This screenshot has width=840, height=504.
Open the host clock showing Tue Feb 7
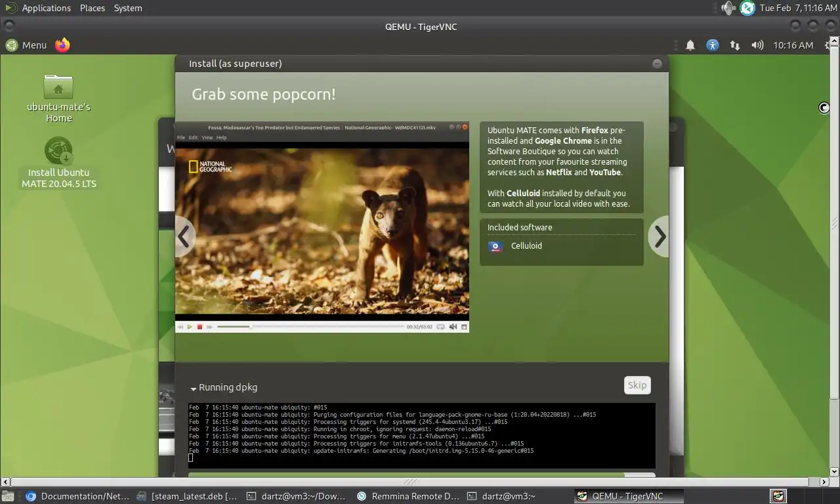coord(798,8)
